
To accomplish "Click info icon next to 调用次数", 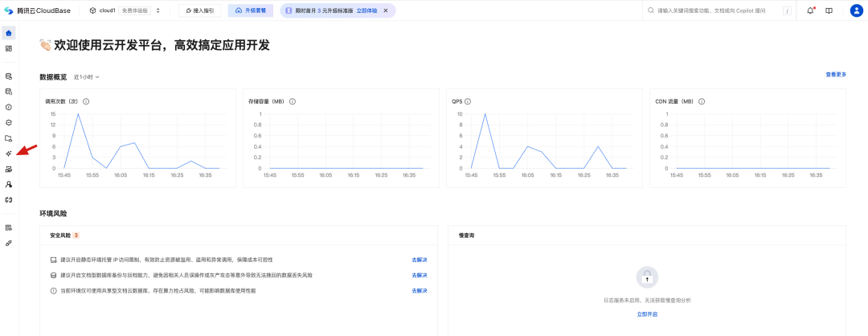I will pos(86,101).
